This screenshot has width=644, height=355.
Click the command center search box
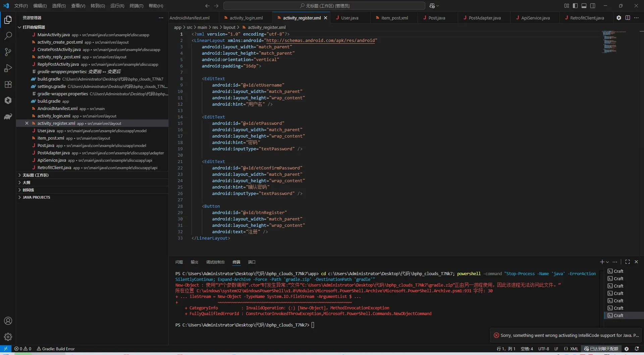coord(324,6)
